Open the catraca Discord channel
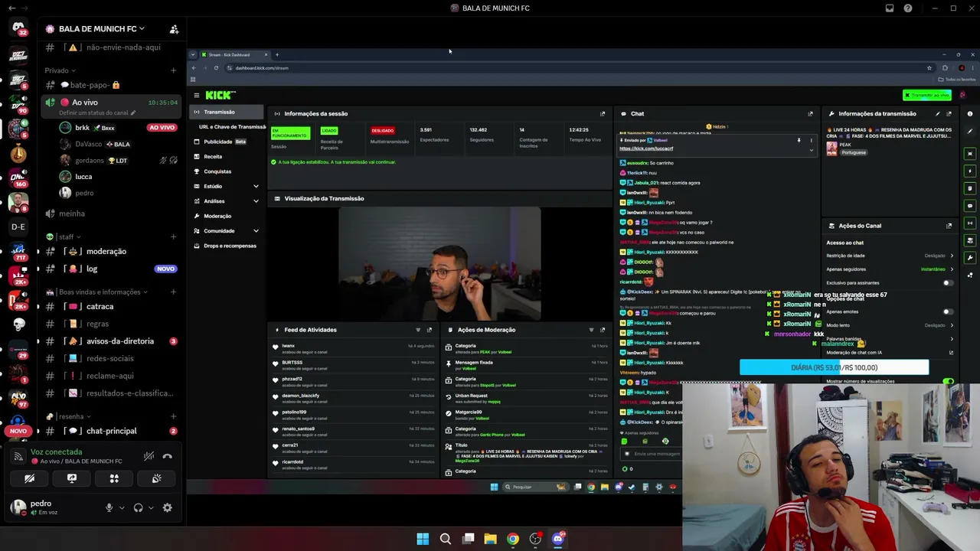980x551 pixels. pos(111,307)
